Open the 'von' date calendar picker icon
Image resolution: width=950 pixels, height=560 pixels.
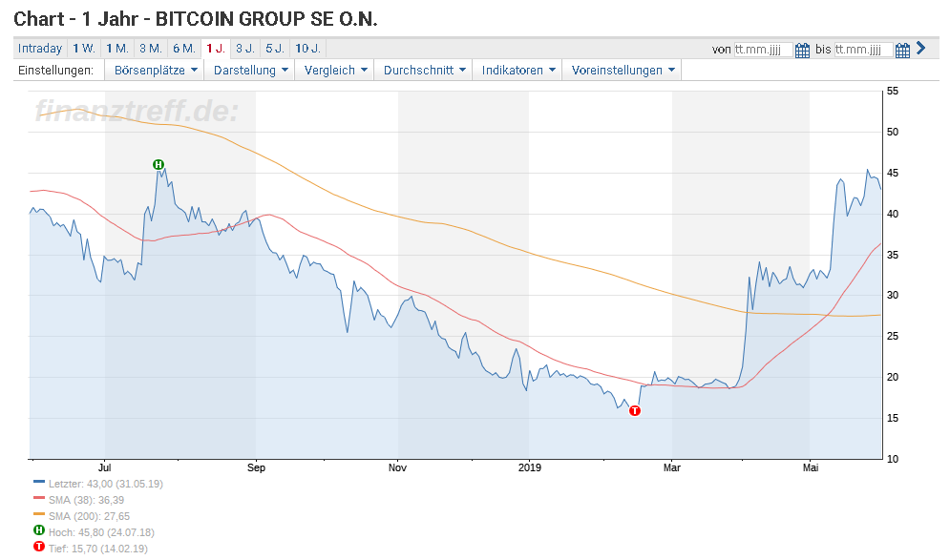coord(802,50)
